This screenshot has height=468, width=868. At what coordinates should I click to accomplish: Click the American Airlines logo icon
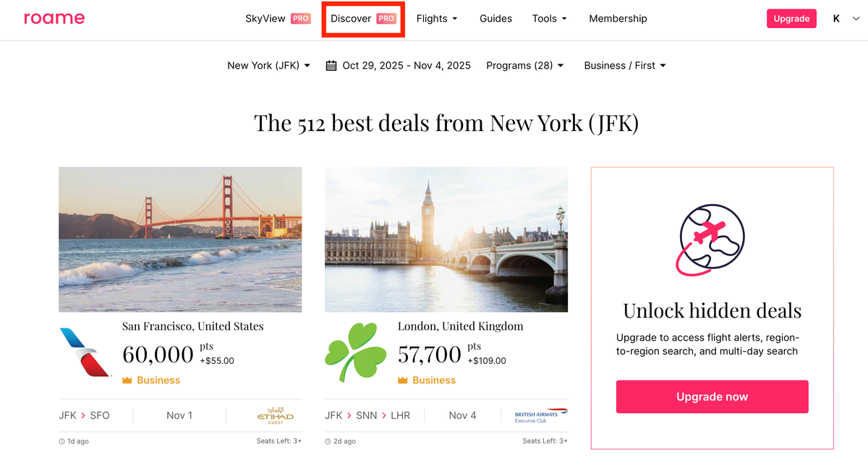[x=85, y=352]
